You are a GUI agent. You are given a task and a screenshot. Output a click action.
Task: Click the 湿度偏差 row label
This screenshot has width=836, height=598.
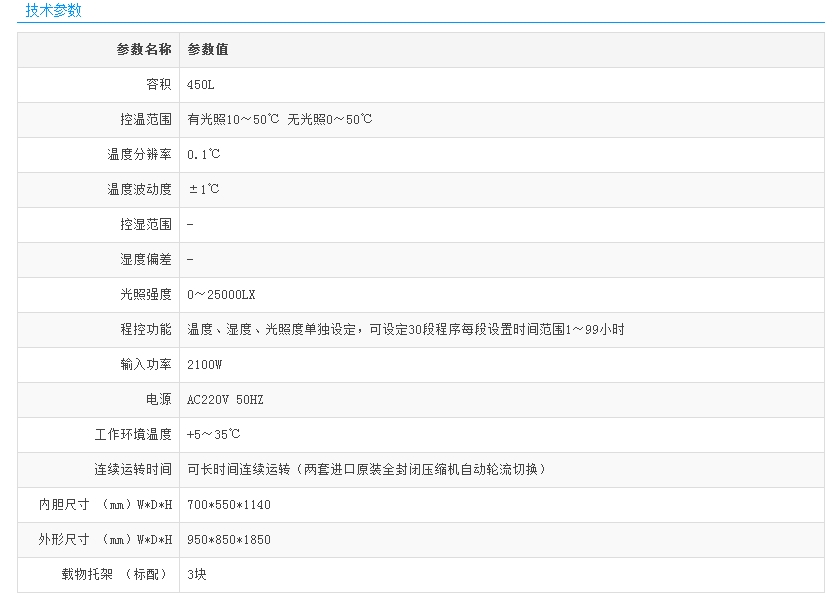(146, 259)
